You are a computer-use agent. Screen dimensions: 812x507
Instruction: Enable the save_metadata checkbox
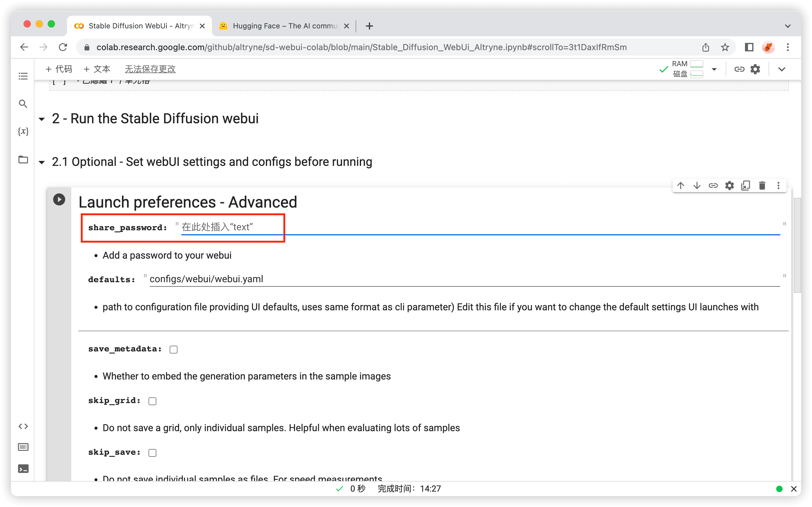coord(173,349)
